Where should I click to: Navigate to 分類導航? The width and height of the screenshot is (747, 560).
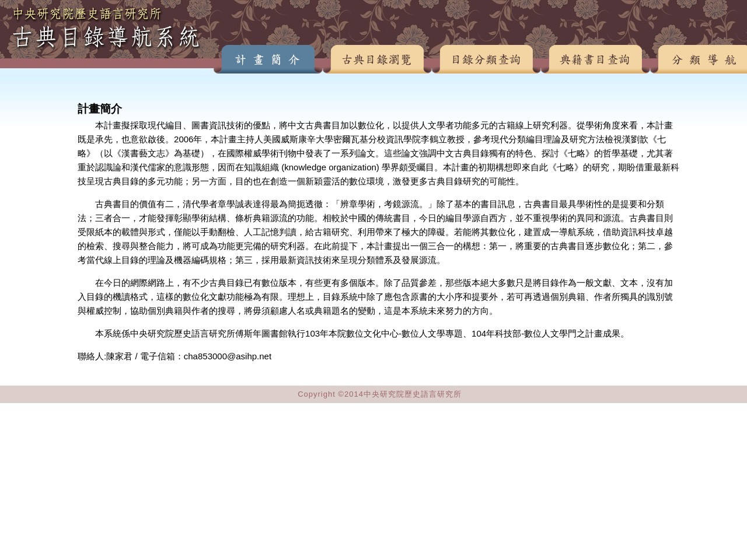(704, 60)
